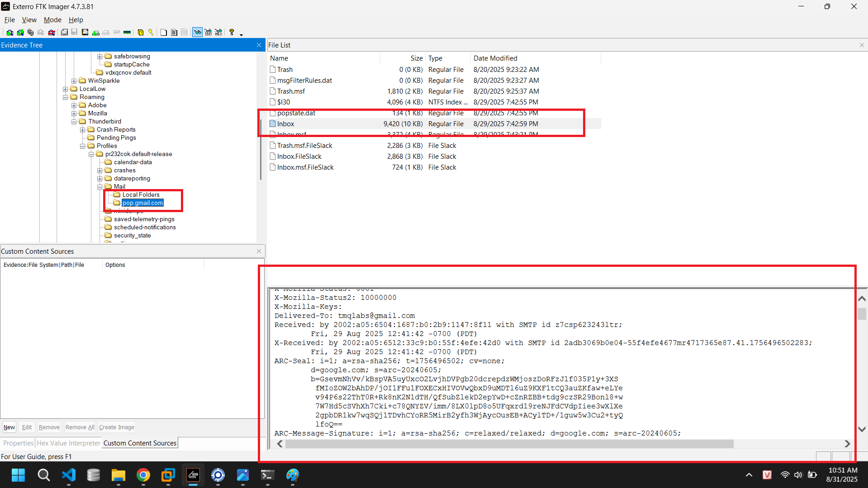The image size is (868, 488).
Task: Toggle the HEX view mode button
Action: coord(218,33)
